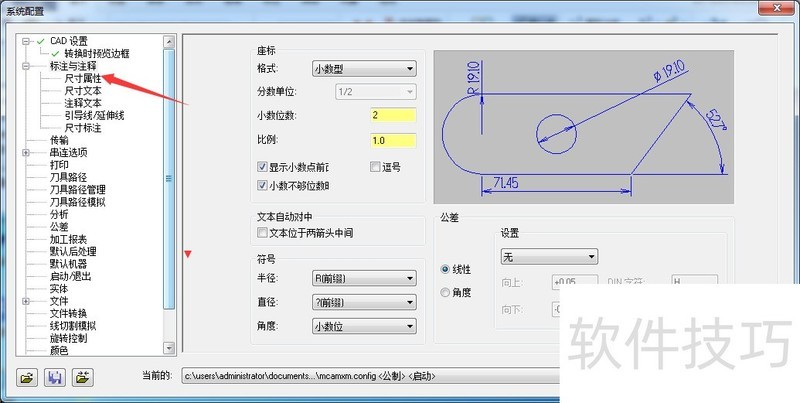Click the tree vertical scrollbar thumb
800x403 pixels.
tap(169, 179)
